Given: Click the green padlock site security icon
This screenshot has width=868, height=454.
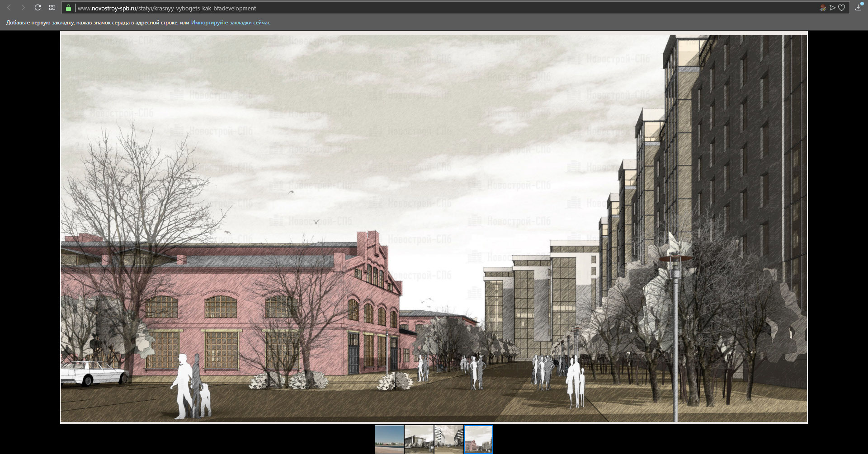Looking at the screenshot, I should pos(68,8).
